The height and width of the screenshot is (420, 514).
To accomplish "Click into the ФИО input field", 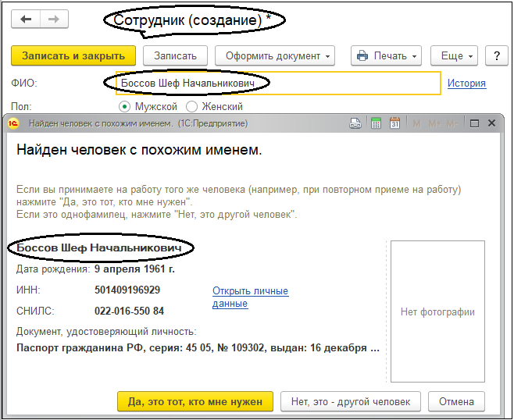I will click(x=278, y=84).
